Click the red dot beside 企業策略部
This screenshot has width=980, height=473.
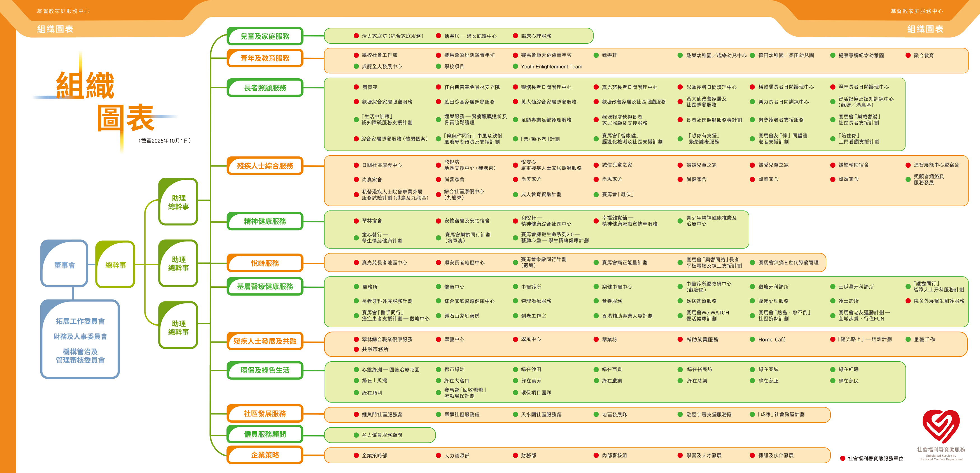point(356,455)
